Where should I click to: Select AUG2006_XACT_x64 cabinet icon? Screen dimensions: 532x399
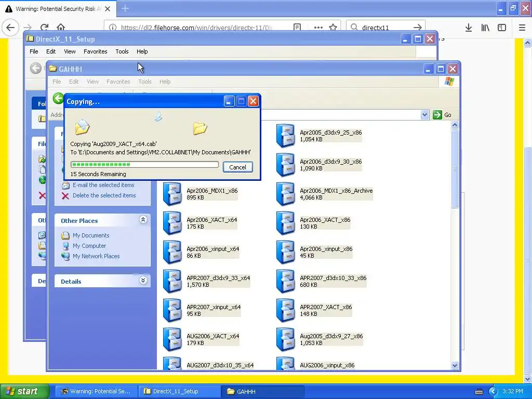coord(172,340)
